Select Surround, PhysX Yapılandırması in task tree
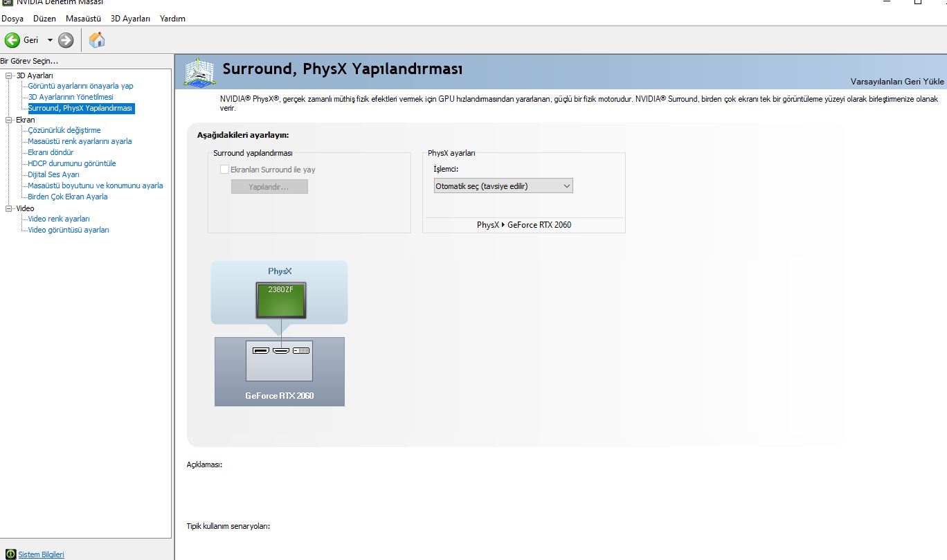Image resolution: width=947 pixels, height=560 pixels. point(81,108)
